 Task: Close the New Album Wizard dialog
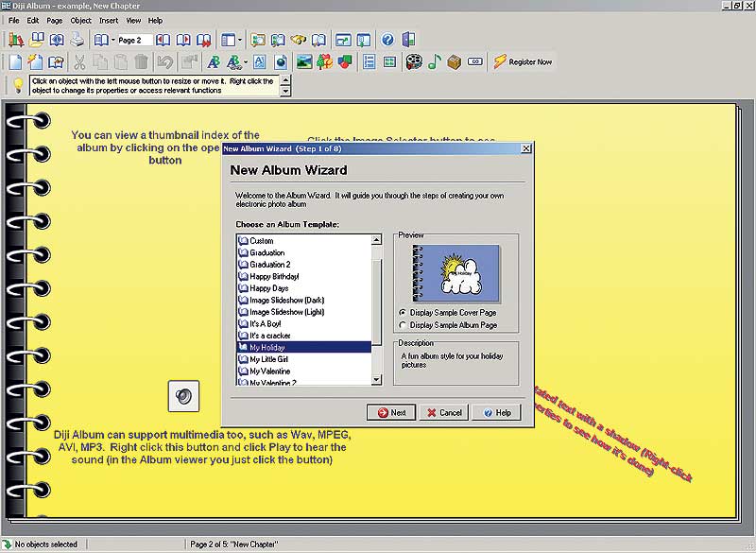pos(526,148)
